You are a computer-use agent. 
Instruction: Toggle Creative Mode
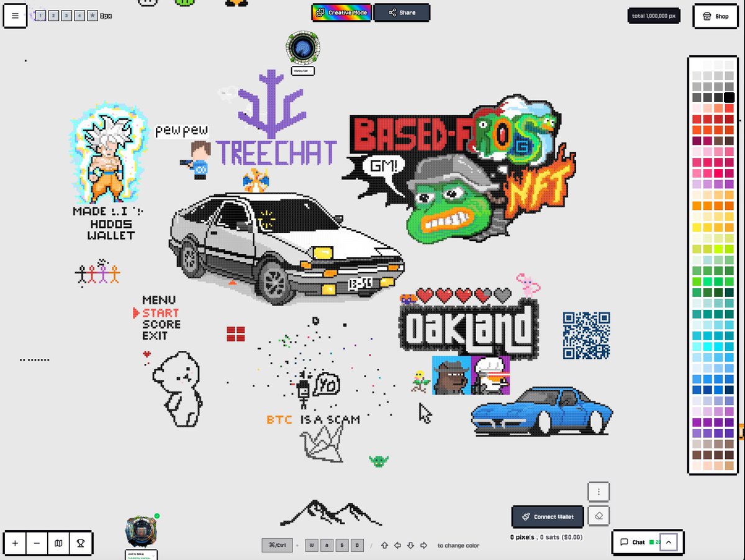(x=341, y=12)
